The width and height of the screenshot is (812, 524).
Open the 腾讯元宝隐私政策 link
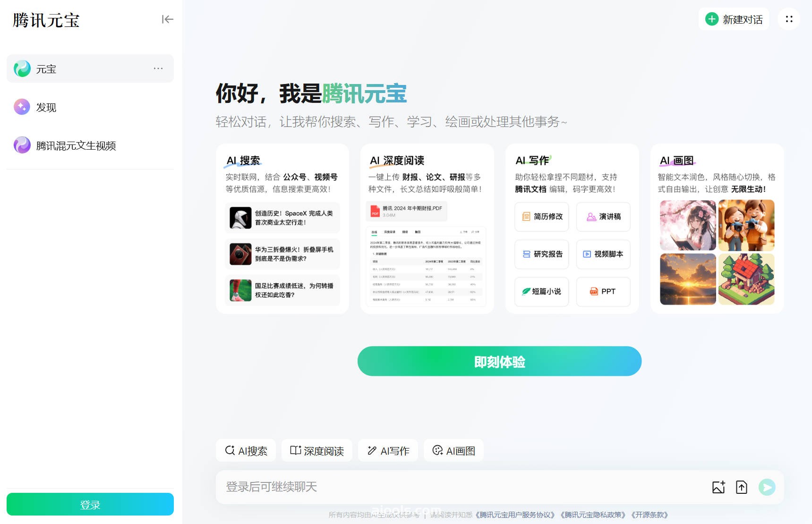tap(593, 515)
